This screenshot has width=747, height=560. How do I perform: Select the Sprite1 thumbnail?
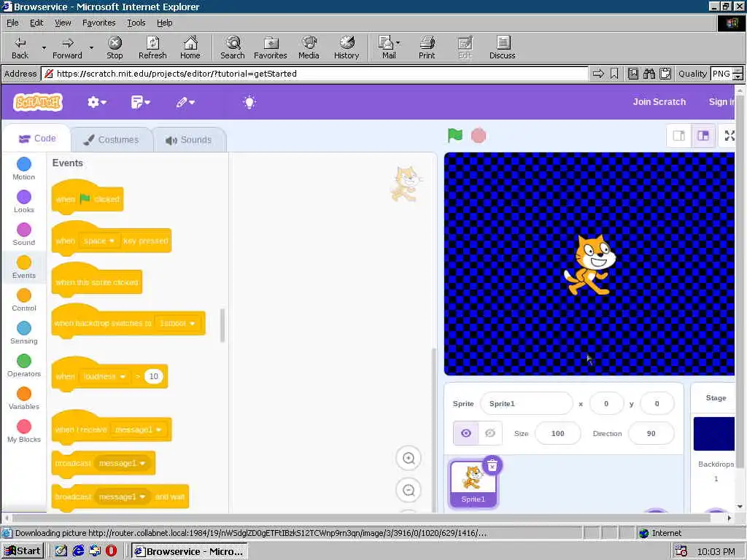(x=473, y=484)
